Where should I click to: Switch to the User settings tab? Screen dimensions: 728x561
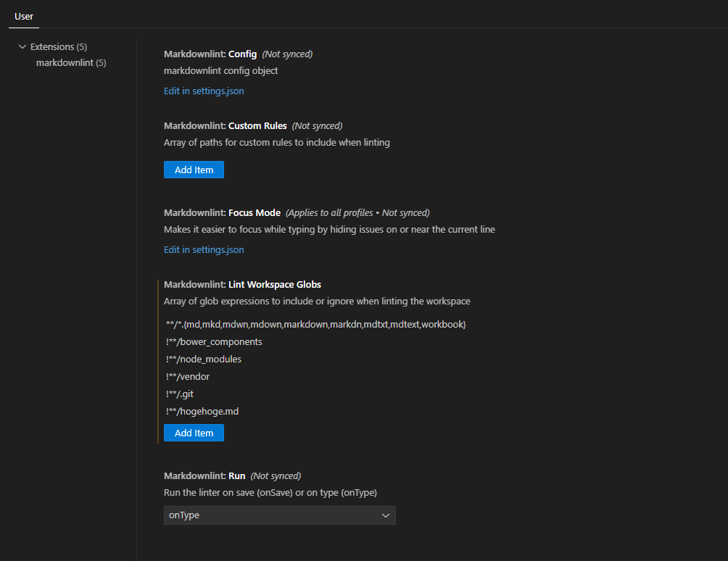click(x=24, y=16)
